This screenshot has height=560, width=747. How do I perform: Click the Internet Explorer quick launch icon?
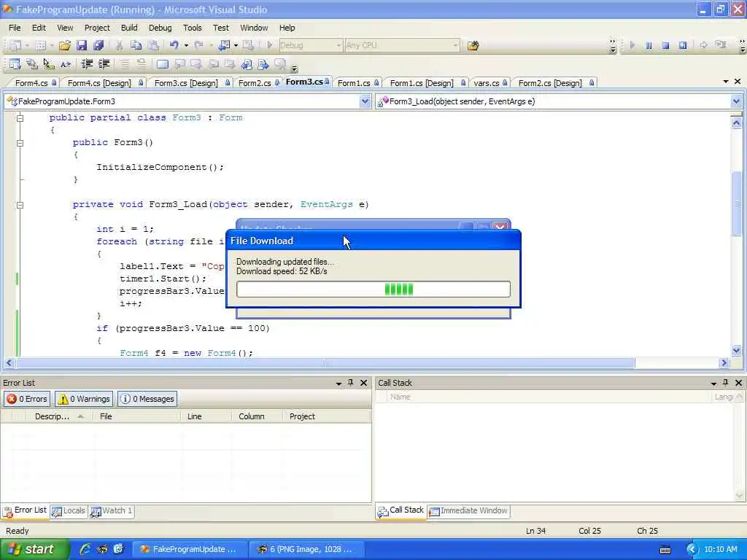[x=85, y=549]
